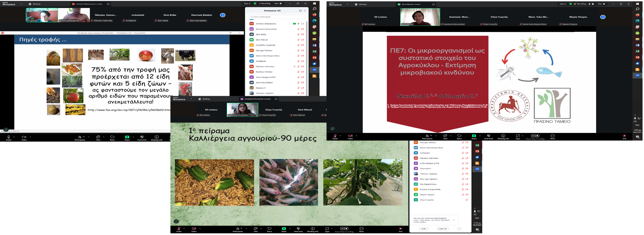Open Apps in Eleni Nikouli's screen window
The height and width of the screenshot is (235, 644).
pos(518,137)
